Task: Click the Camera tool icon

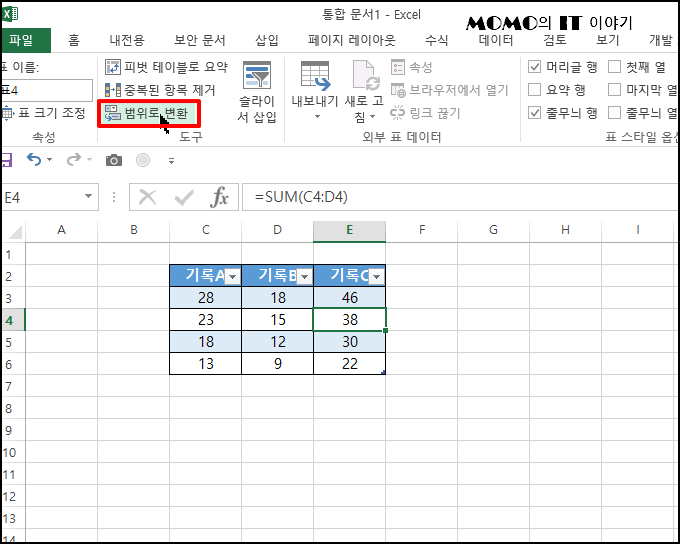Action: click(114, 161)
